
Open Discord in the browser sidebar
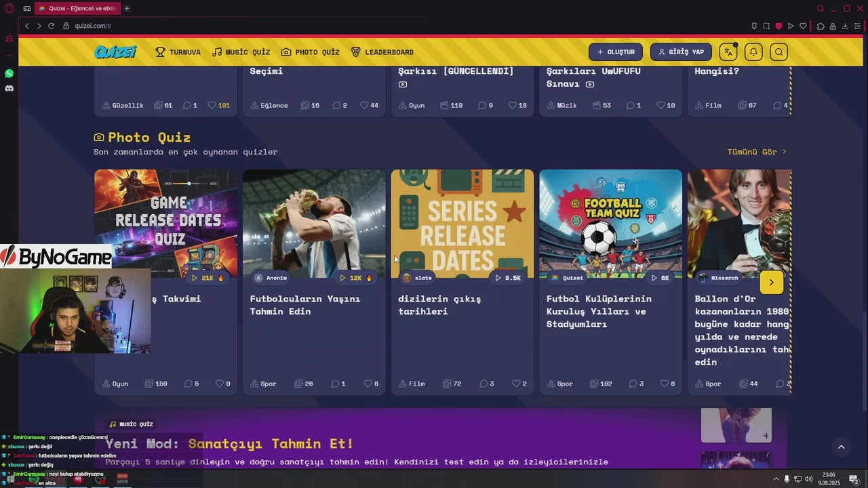click(x=9, y=88)
